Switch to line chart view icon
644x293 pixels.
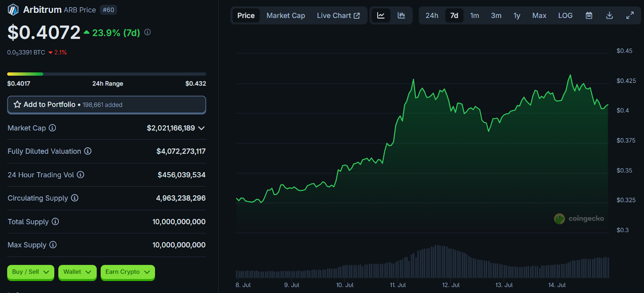click(x=381, y=15)
